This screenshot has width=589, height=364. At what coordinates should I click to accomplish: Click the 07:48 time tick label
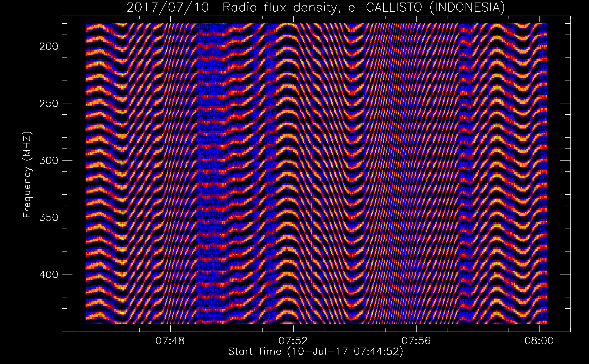click(170, 341)
